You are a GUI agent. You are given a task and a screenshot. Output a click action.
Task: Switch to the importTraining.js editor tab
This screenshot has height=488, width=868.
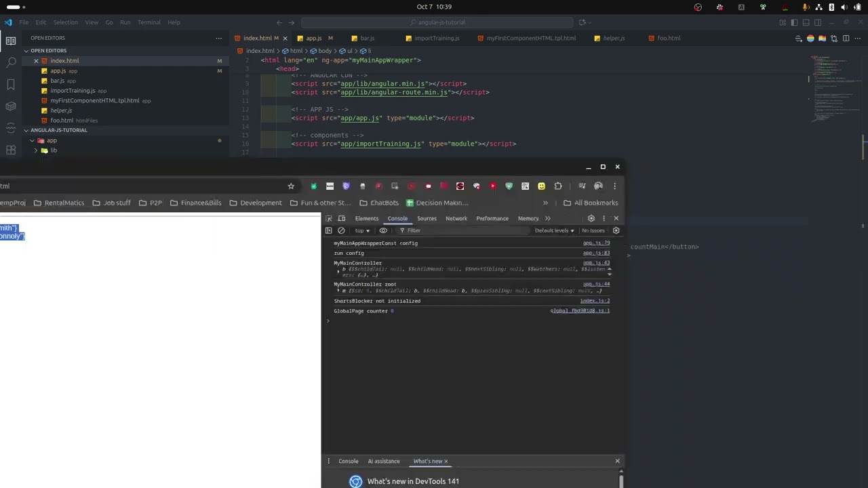[437, 39]
